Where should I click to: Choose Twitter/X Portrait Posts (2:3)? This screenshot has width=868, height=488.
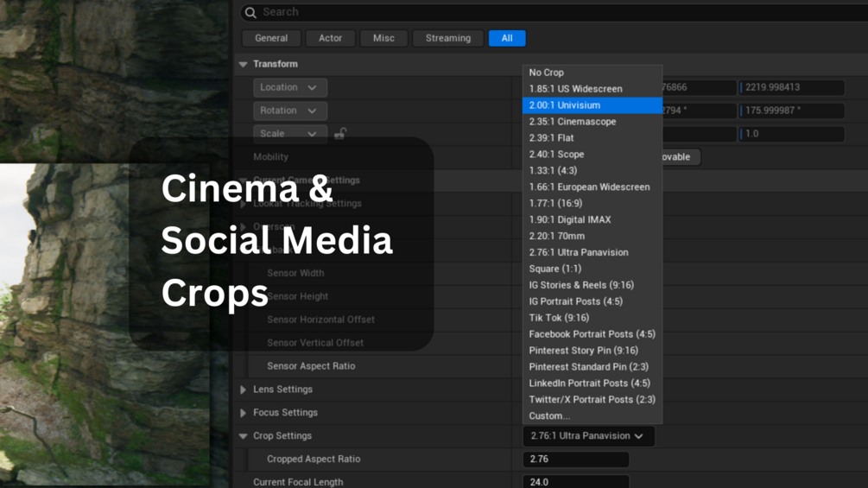(x=592, y=400)
